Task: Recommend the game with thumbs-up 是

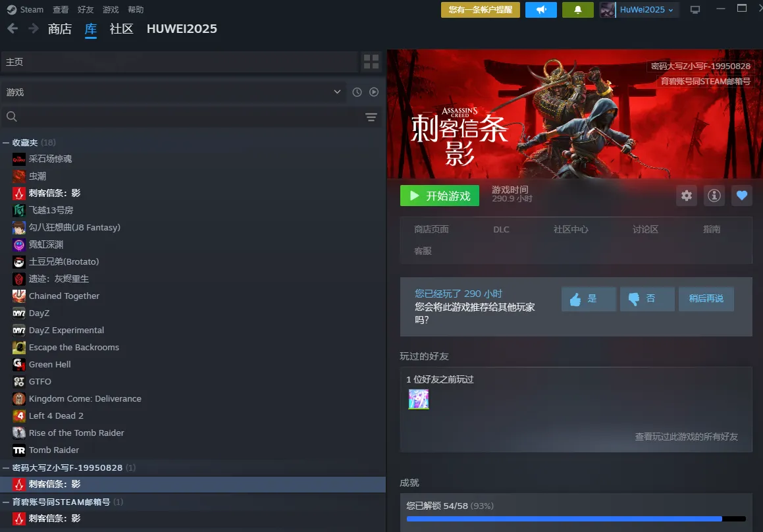Action: [x=589, y=299]
